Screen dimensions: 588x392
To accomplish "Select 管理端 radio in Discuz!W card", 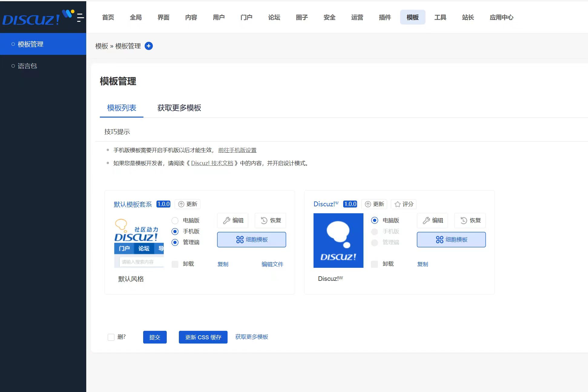I will pos(375,242).
